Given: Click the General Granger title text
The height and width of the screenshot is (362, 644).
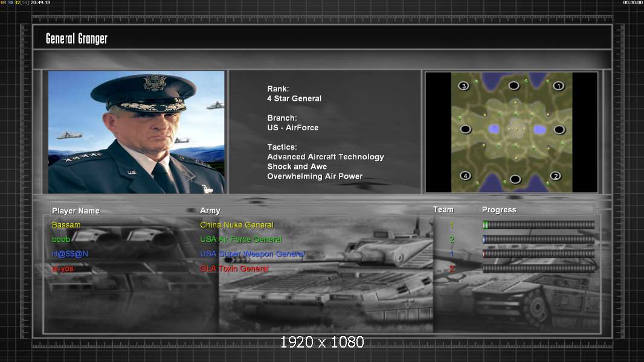Looking at the screenshot, I should point(76,39).
